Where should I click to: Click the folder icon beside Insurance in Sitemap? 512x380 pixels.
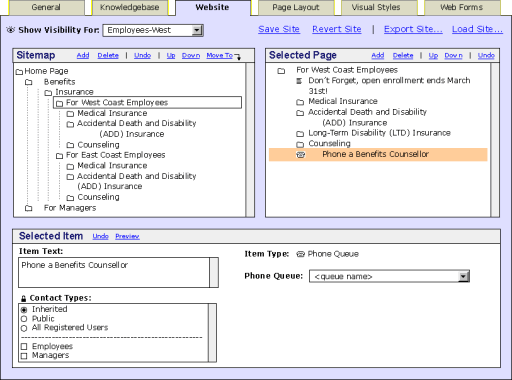point(49,92)
